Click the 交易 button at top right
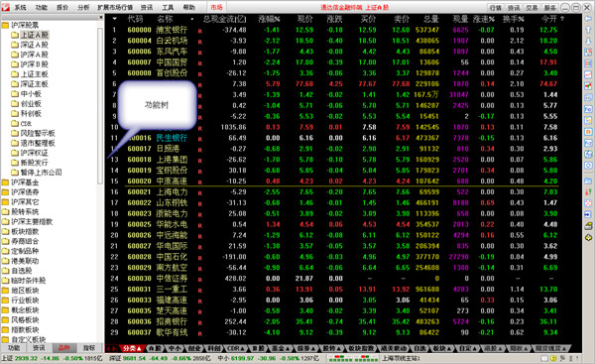The width and height of the screenshot is (595, 364). pos(532,7)
